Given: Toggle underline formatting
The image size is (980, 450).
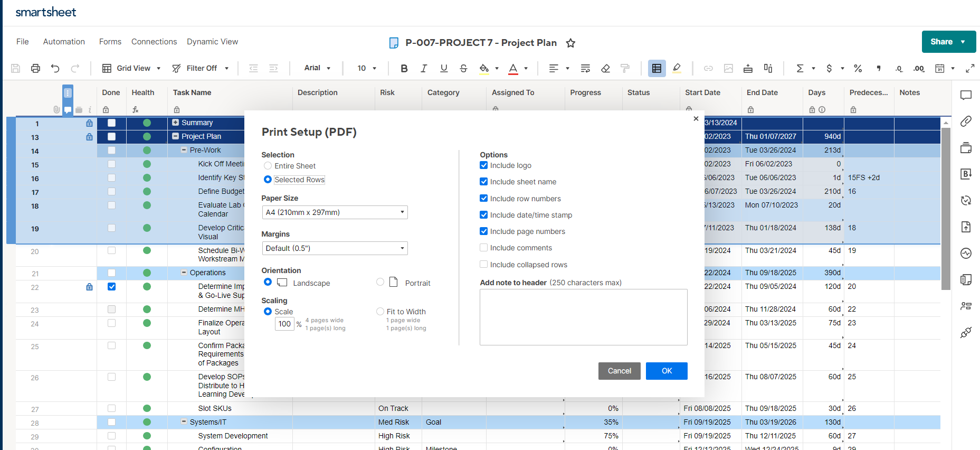Looking at the screenshot, I should tap(444, 68).
